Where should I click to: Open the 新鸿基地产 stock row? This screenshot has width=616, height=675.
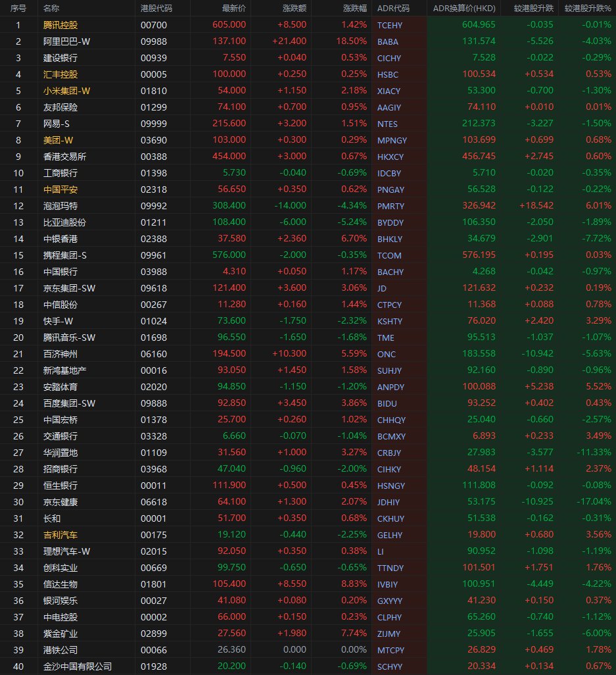tap(308, 370)
